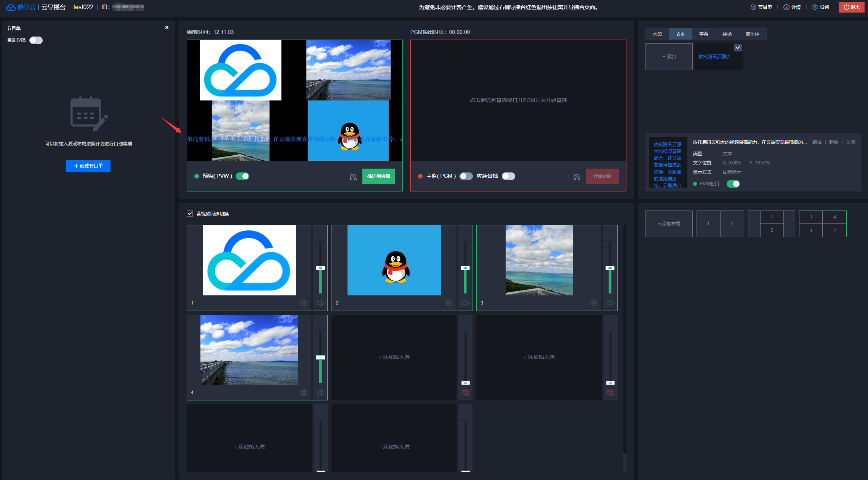Enable the 自动导播 toggle
This screenshot has width=868, height=480.
(36, 40)
